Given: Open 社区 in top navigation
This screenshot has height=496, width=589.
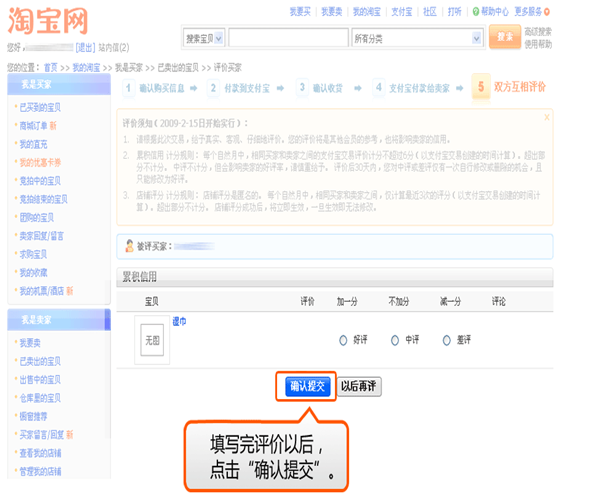Looking at the screenshot, I should click(430, 12).
